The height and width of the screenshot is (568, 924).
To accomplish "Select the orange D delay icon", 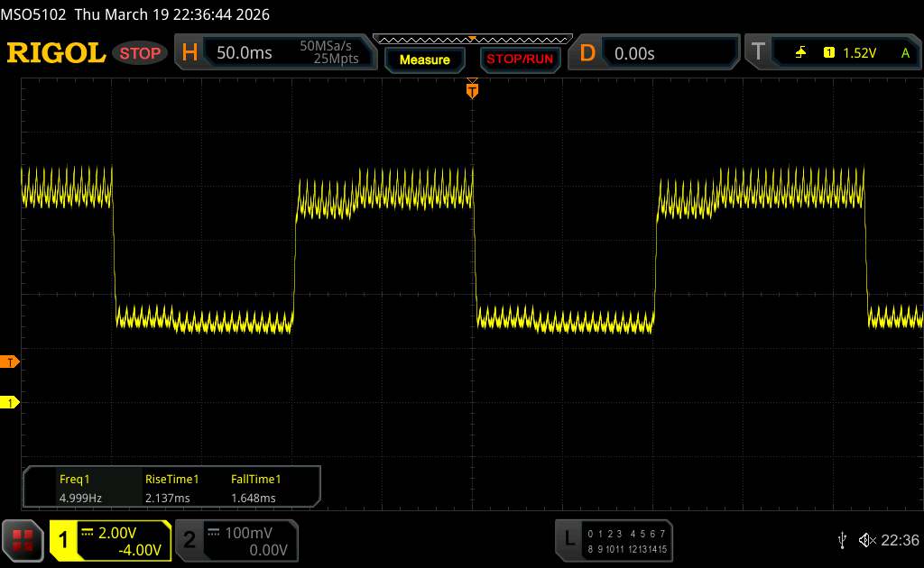I will 587,53.
